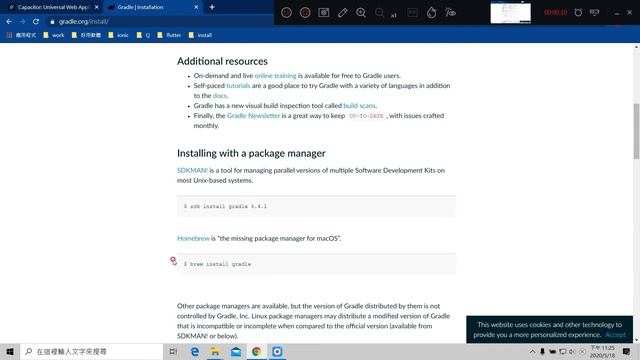Go back in browser history
The width and height of the screenshot is (640, 360).
[x=9, y=22]
